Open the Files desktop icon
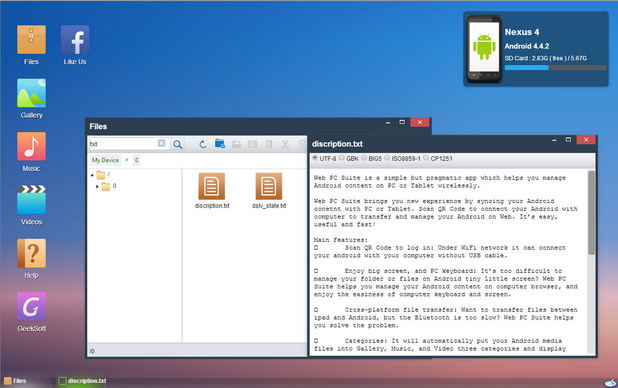The height and width of the screenshot is (388, 618). pos(31,40)
